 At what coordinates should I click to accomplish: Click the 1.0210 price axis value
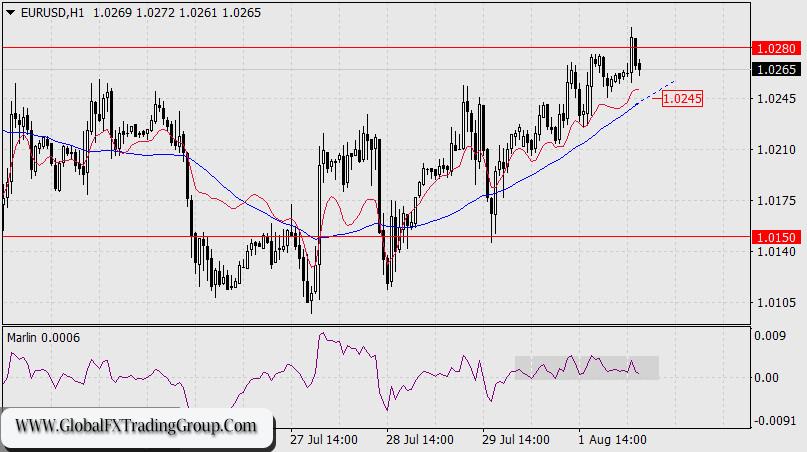pos(776,150)
